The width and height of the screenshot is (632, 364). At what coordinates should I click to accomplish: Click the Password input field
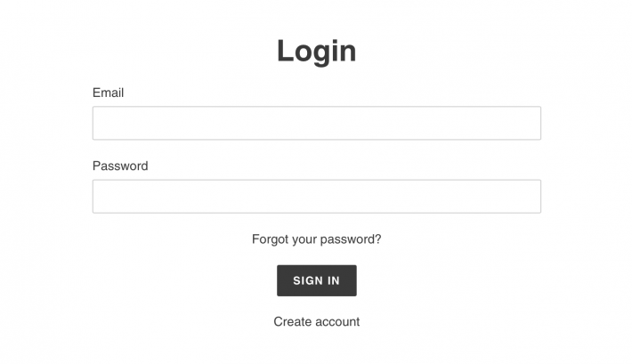coord(316,196)
